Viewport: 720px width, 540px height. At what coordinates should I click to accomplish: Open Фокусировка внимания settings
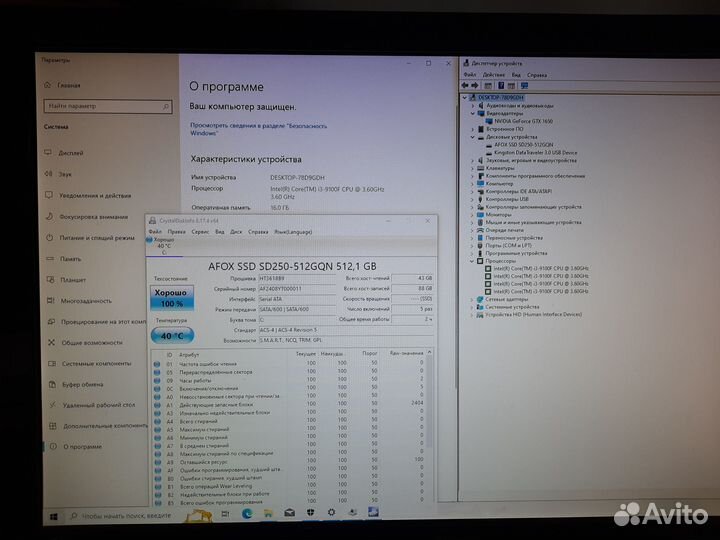[x=87, y=217]
